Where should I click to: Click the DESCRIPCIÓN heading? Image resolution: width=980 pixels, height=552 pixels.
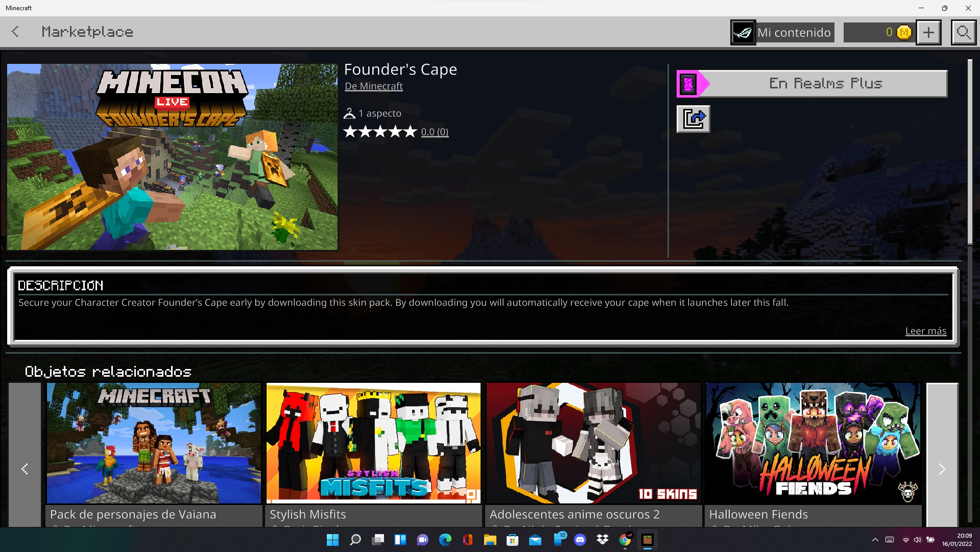coord(61,286)
